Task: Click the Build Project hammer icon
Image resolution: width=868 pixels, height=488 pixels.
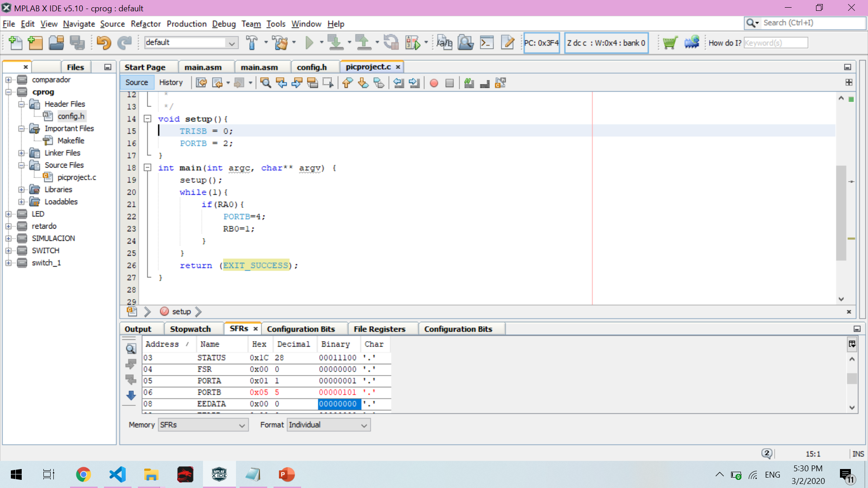Action: coord(252,43)
